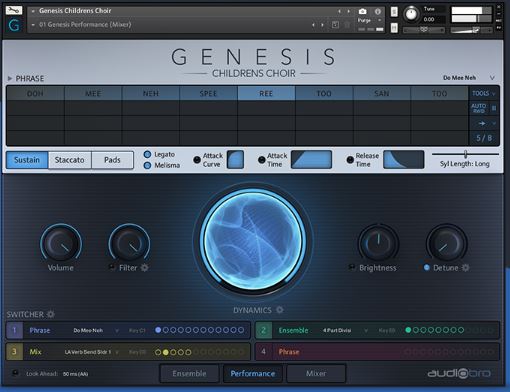Select switcher slot number 2
Screen dimensions: 510x392
[263, 330]
